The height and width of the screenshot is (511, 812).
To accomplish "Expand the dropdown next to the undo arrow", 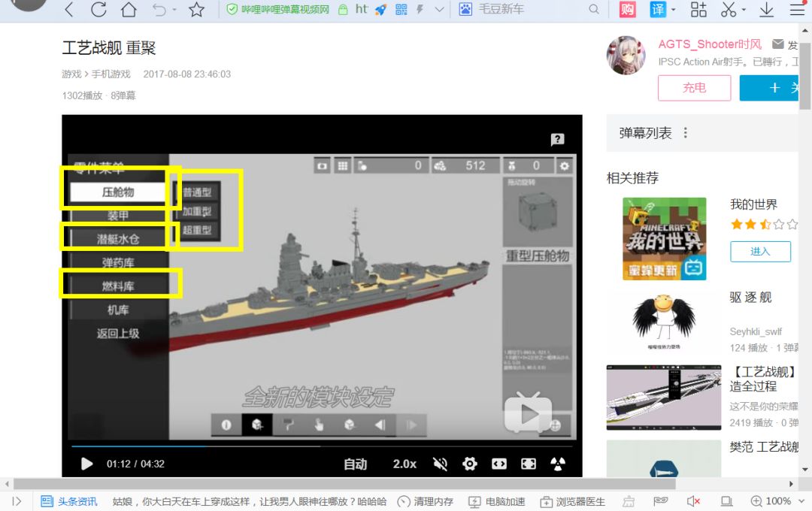I will pyautogui.click(x=174, y=10).
